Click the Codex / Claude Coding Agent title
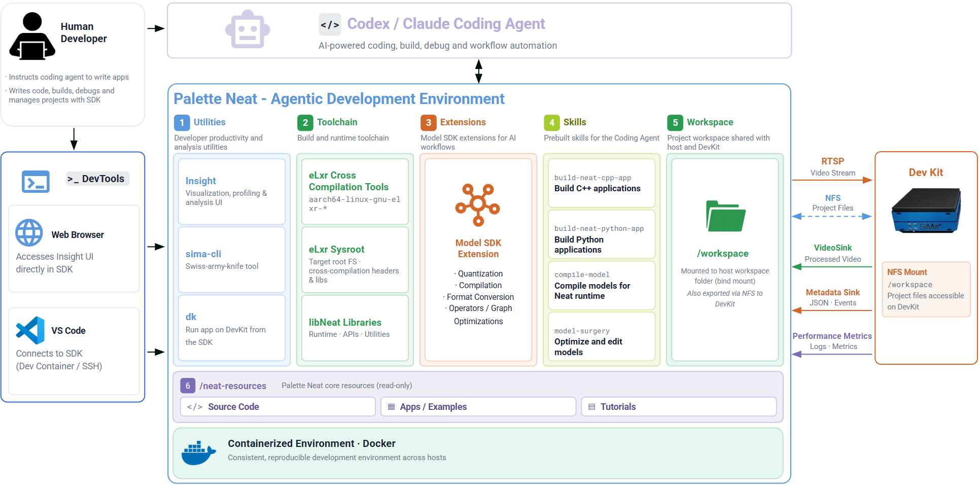 click(x=446, y=24)
